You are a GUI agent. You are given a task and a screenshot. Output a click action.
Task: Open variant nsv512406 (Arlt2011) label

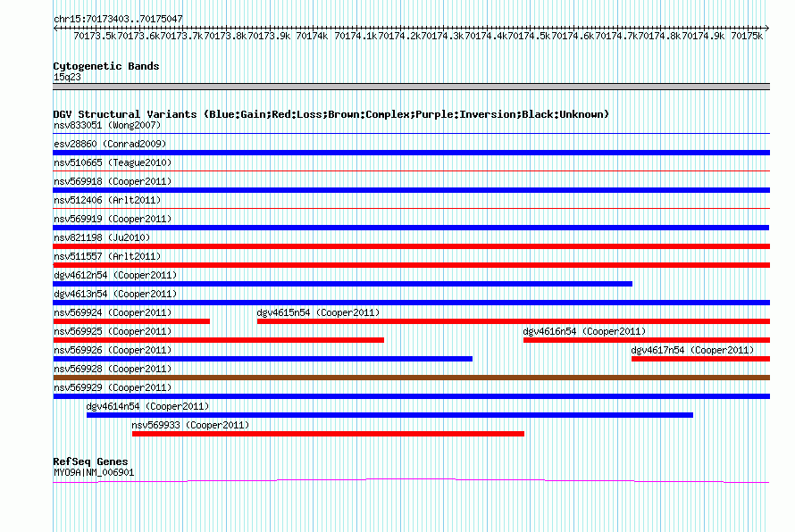[x=107, y=200]
